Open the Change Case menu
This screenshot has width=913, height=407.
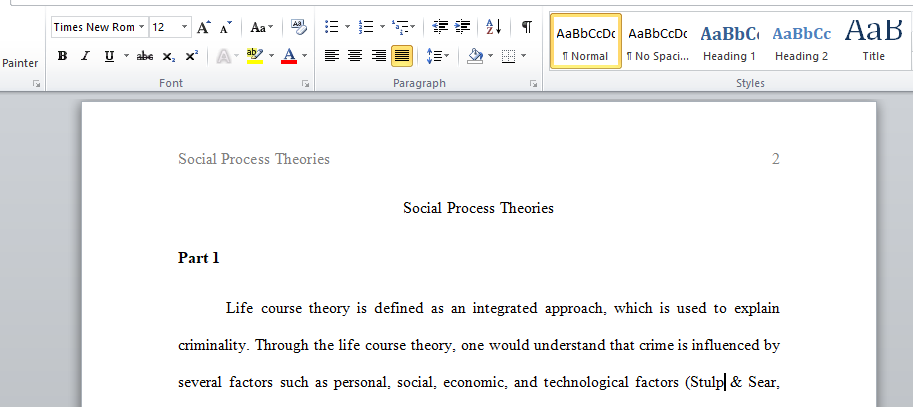[x=261, y=27]
